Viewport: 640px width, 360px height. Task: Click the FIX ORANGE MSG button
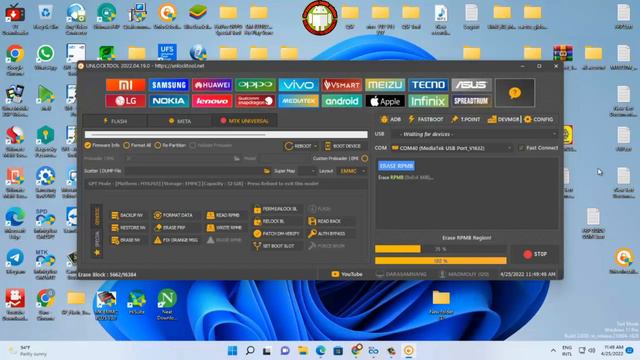(176, 240)
